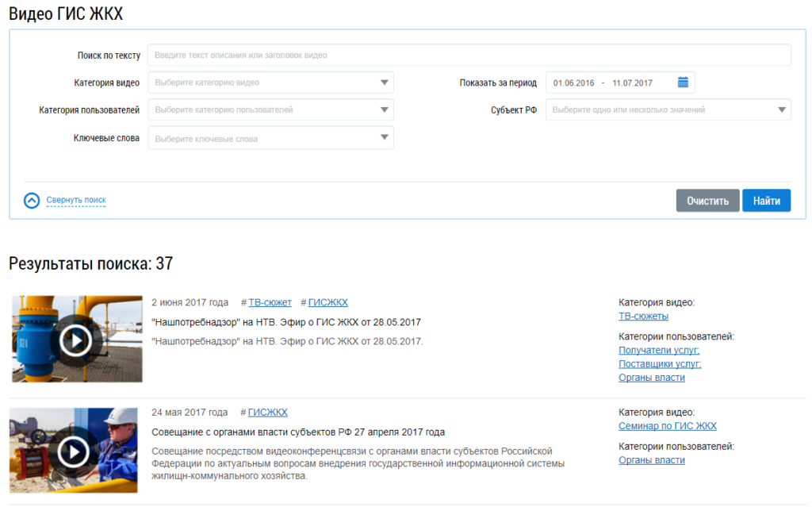Follow the ТВ-сюжеты category link
The width and height of the screenshot is (812, 507).
[x=643, y=317]
